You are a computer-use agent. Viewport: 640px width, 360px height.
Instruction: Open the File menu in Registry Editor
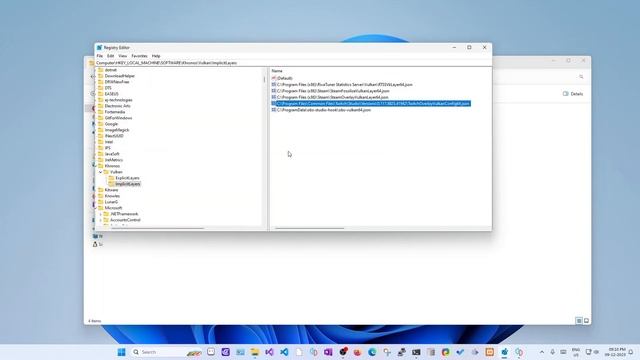click(100, 56)
